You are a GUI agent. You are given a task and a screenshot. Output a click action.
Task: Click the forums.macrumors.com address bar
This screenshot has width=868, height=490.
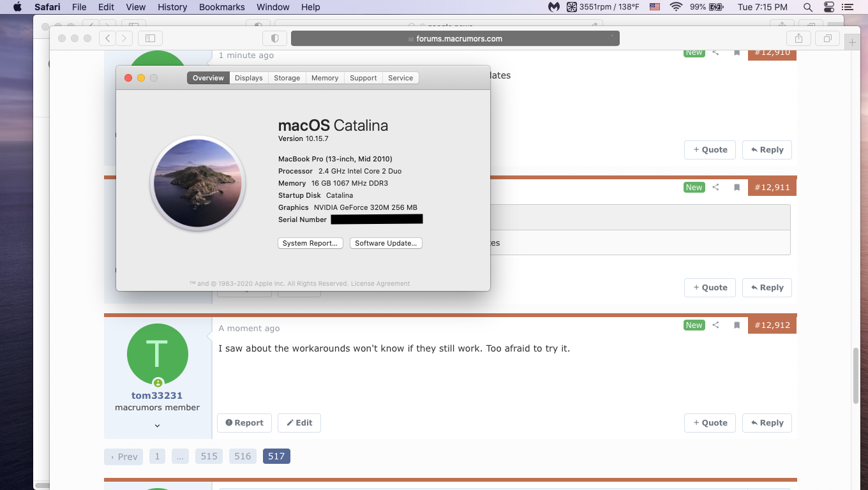455,38
